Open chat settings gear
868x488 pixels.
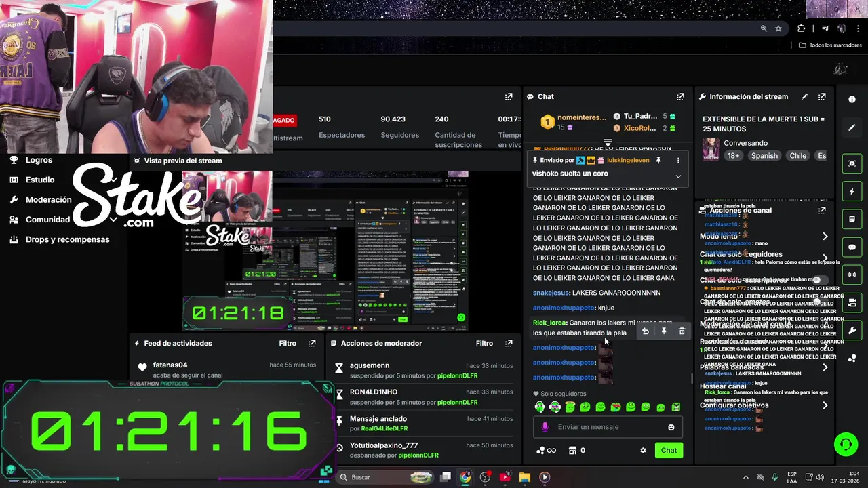[643, 451]
